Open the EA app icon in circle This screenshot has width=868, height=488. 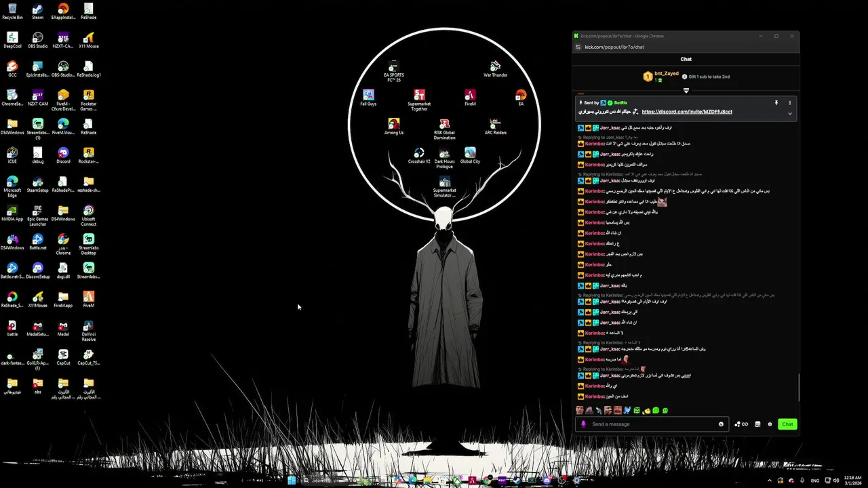click(x=521, y=98)
